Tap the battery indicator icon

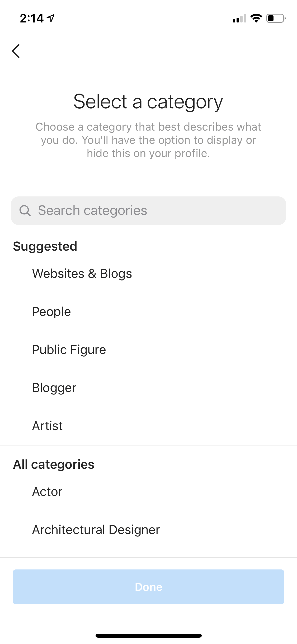coord(276,18)
